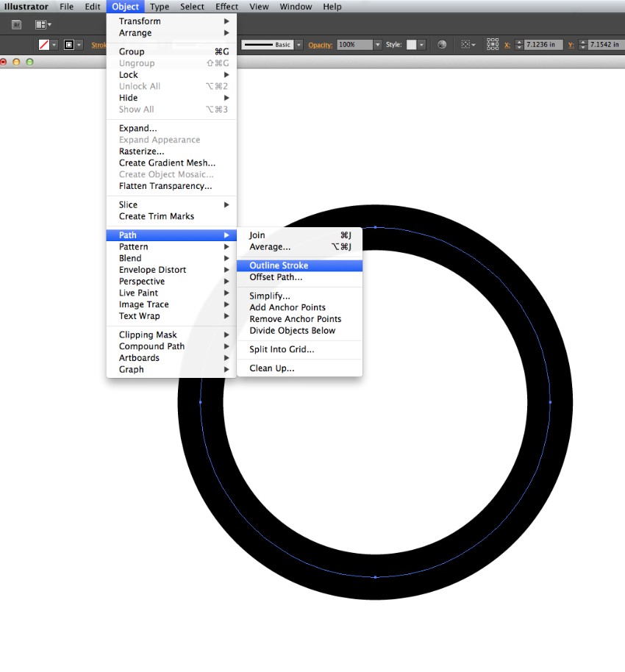Select Simplify in the Path submenu
The height and width of the screenshot is (672, 625).
(x=299, y=296)
